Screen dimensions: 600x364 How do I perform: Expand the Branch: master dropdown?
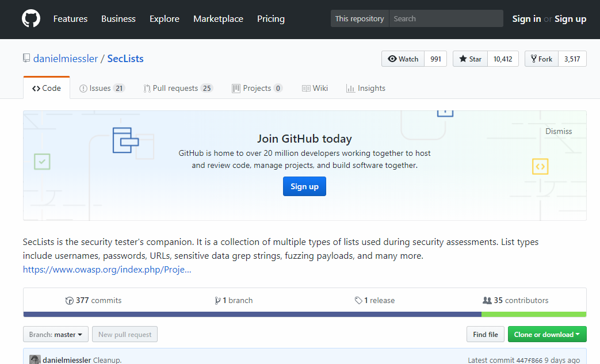56,334
